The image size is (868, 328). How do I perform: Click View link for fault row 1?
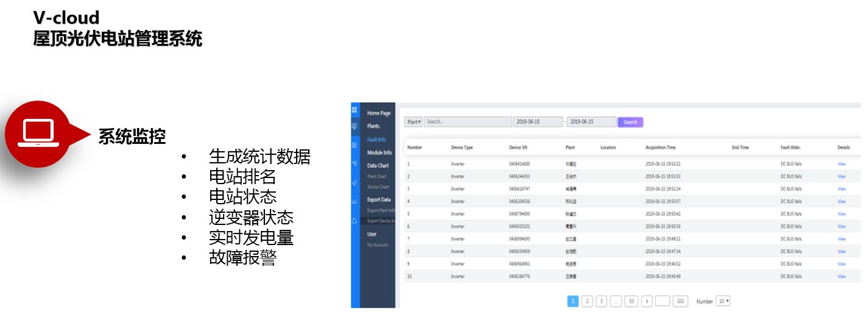click(841, 164)
